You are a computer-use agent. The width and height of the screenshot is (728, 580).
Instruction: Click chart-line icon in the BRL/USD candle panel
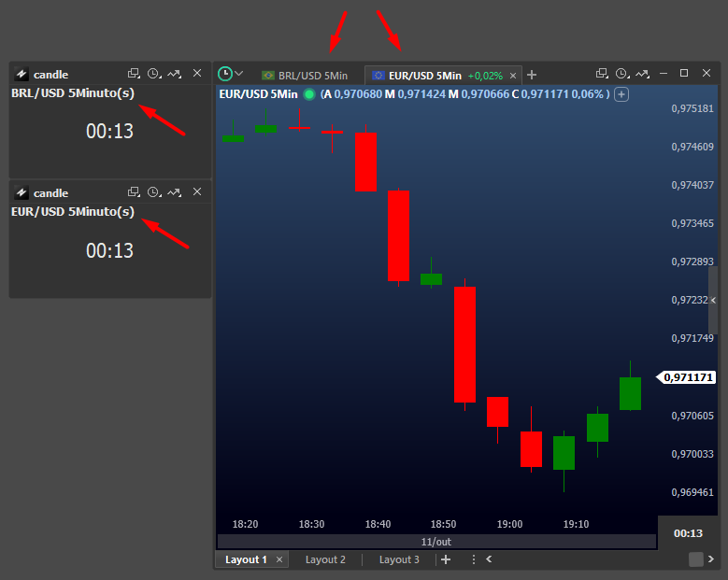(x=175, y=74)
